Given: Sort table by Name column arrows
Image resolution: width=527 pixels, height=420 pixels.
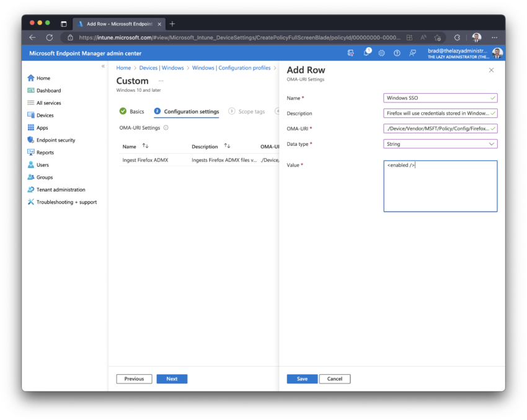Looking at the screenshot, I should [145, 146].
